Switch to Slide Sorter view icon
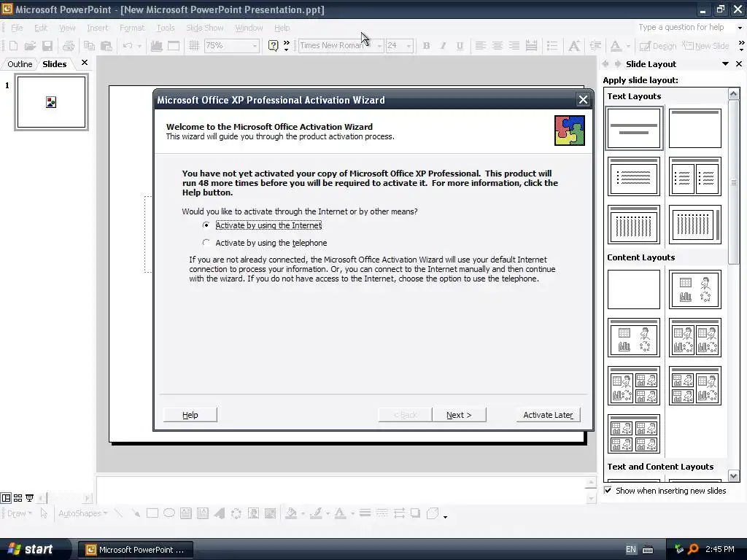Screen dimensions: 747x560 pyautogui.click(x=18, y=498)
